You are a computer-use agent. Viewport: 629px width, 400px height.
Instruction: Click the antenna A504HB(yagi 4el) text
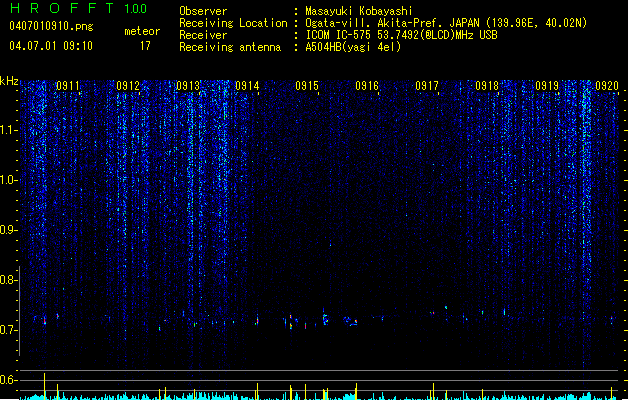[x=353, y=47]
